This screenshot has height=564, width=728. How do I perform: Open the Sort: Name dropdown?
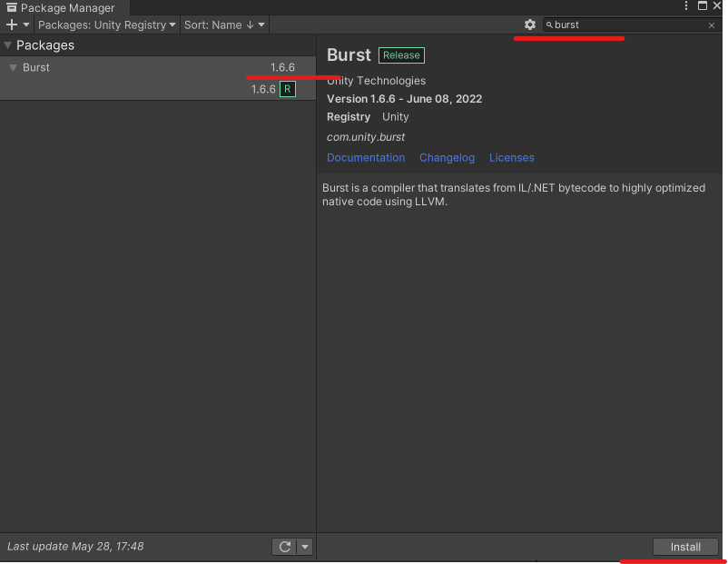point(224,25)
